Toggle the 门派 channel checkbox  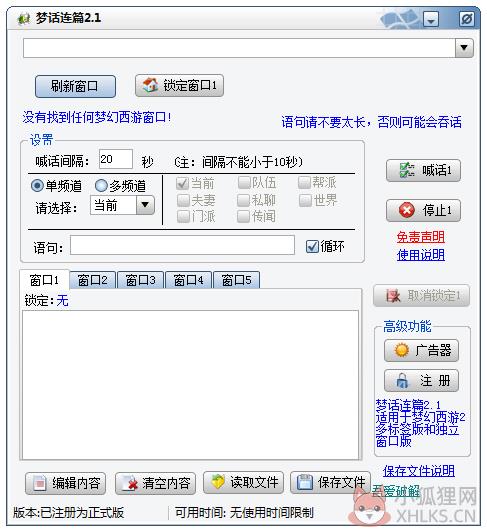[183, 216]
